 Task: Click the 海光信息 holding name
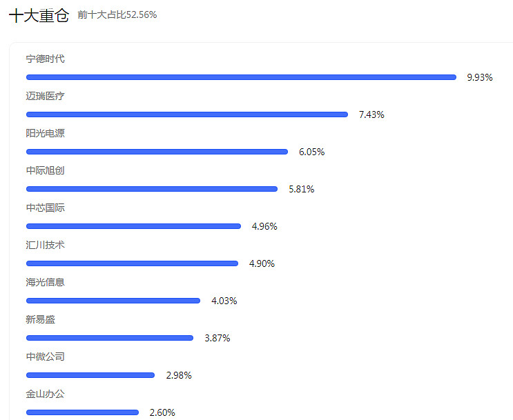click(45, 282)
